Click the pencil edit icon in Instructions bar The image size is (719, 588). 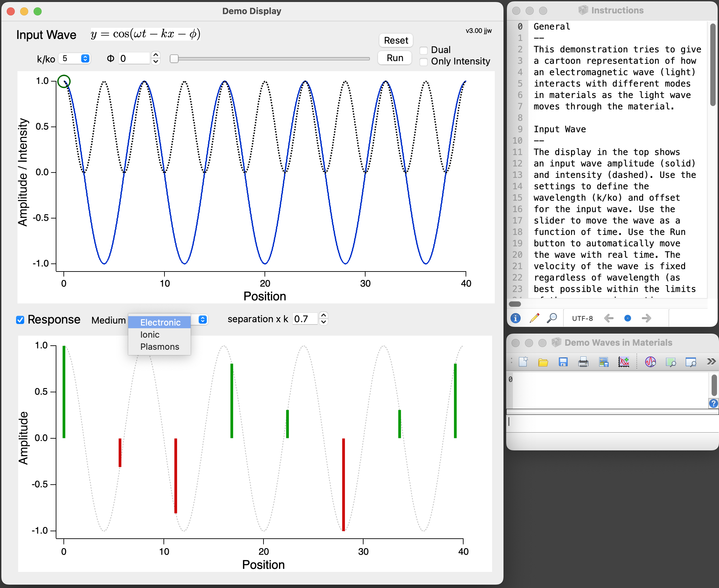534,318
